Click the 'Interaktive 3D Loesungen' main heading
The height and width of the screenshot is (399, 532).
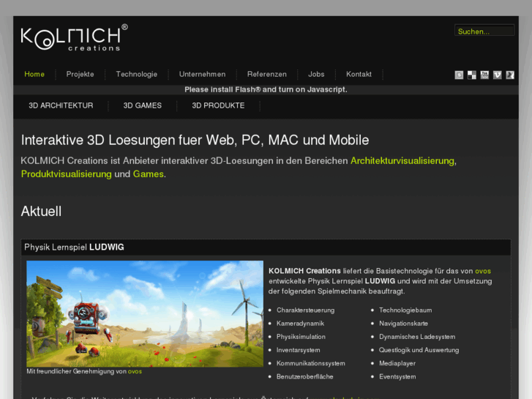click(x=195, y=141)
